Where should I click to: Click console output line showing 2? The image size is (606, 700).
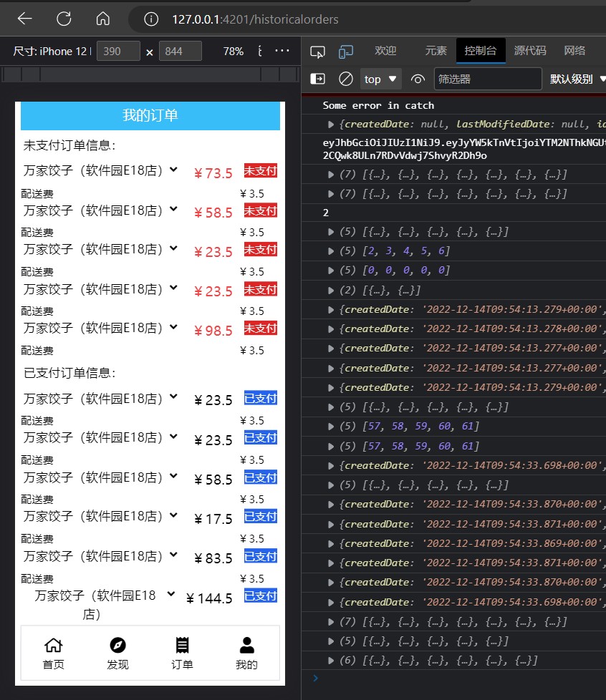point(326,213)
